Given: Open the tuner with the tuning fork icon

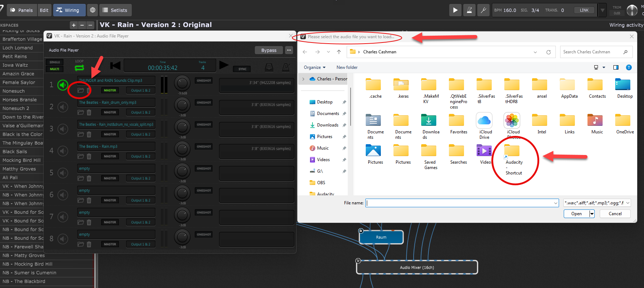Looking at the screenshot, I should [x=483, y=10].
